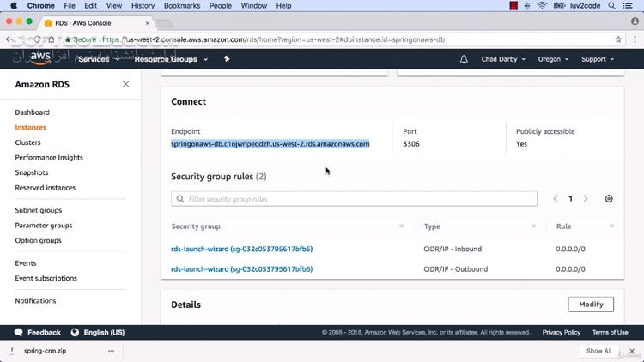Open Subnet groups in sidebar
Viewport: 644px width, 362px height.
pyautogui.click(x=38, y=210)
